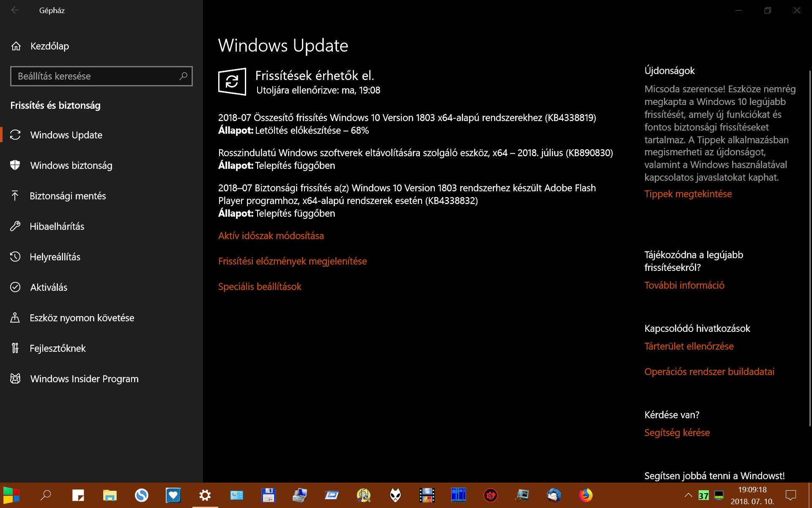Click the Windows biztonság shield icon
812x508 pixels.
coord(15,165)
